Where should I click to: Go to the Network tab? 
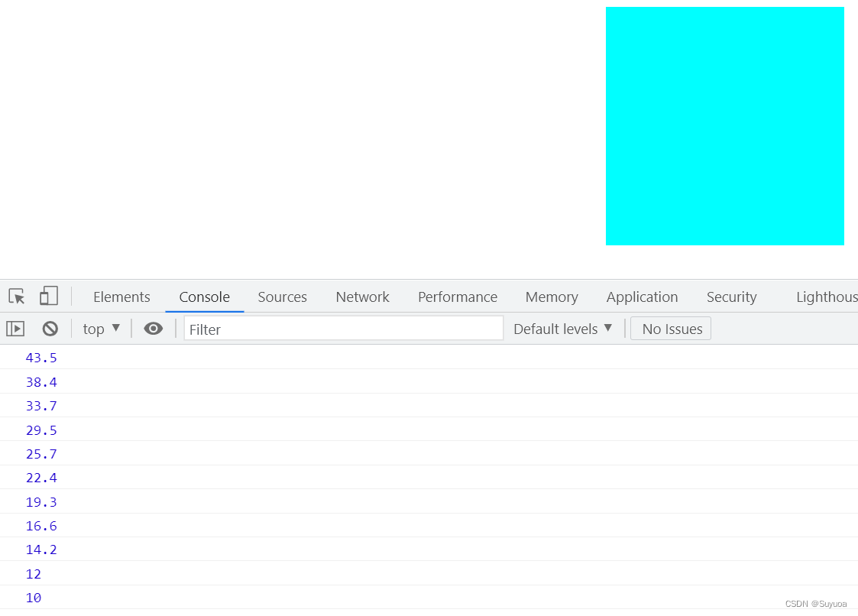(x=362, y=297)
